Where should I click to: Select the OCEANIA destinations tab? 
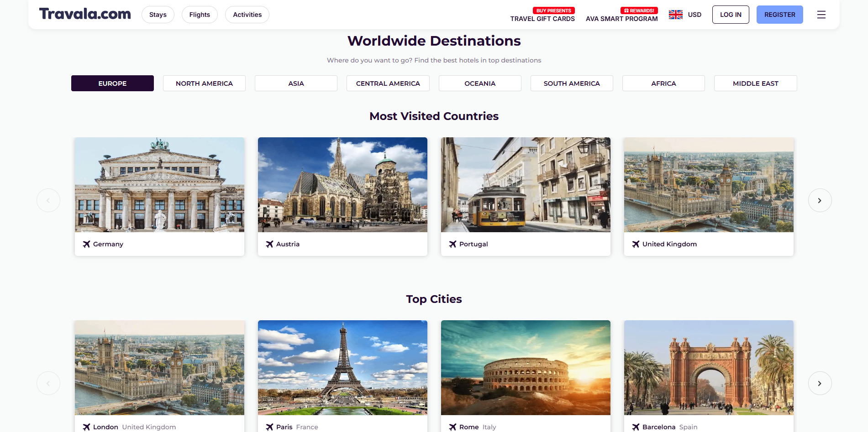coord(479,83)
